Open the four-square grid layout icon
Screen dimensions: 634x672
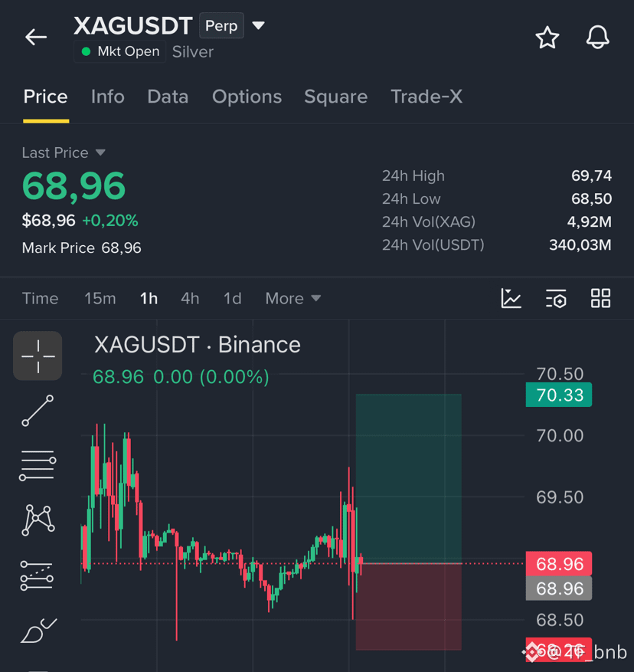coord(600,298)
